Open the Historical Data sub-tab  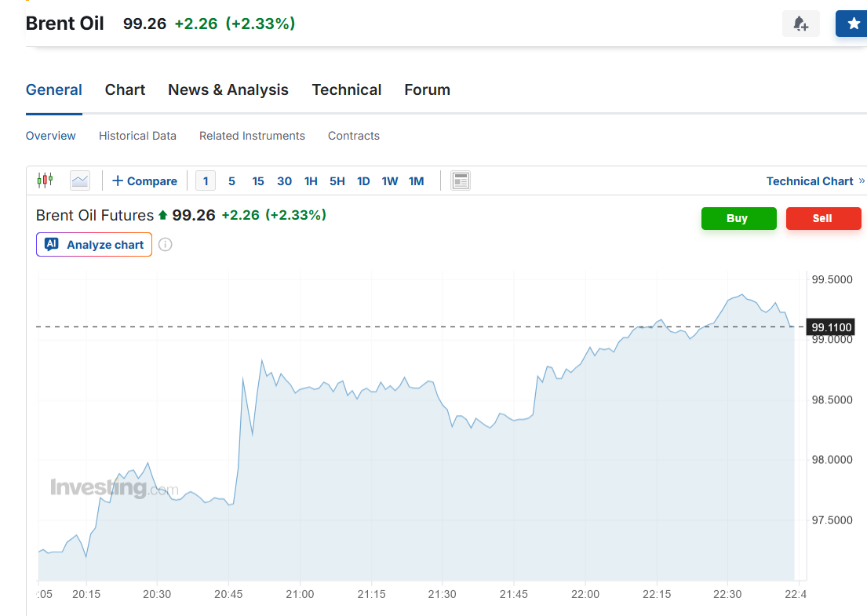tap(137, 136)
